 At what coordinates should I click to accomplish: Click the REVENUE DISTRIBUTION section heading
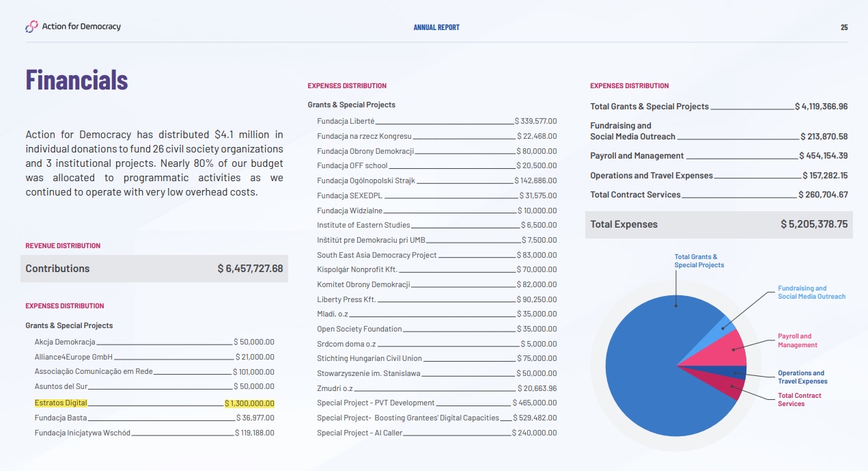pos(63,245)
